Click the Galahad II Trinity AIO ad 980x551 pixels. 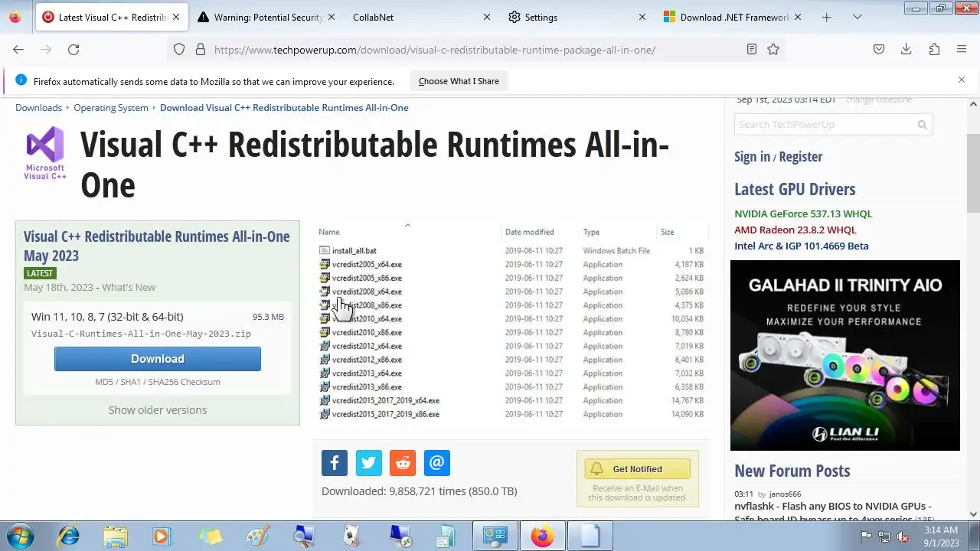(845, 355)
